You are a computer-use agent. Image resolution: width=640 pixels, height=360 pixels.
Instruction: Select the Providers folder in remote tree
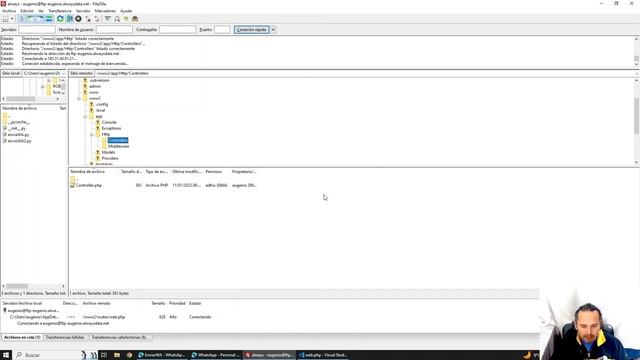click(x=110, y=158)
